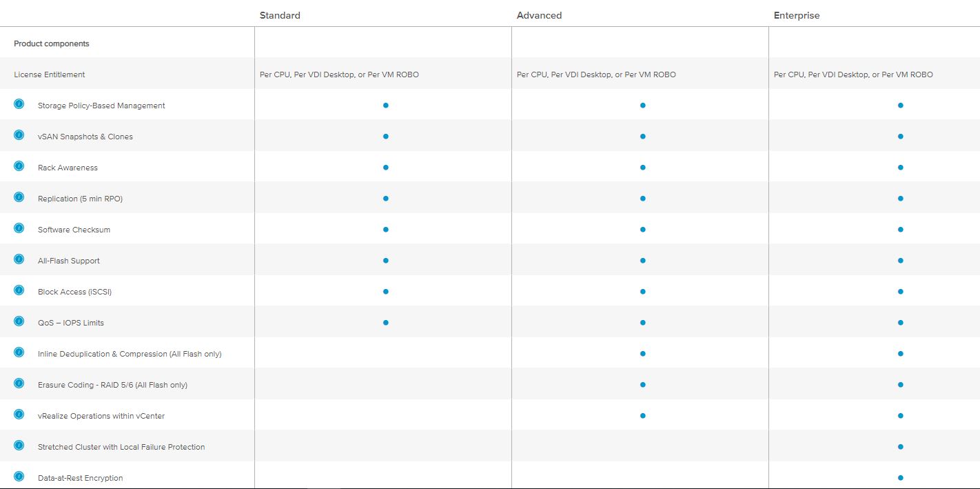Click the Rack Awareness label
Image resolution: width=980 pixels, height=489 pixels.
tap(68, 168)
